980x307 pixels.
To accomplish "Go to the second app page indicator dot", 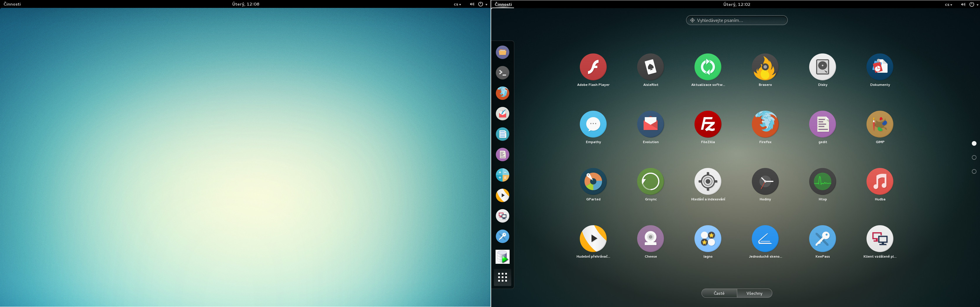I will point(974,158).
